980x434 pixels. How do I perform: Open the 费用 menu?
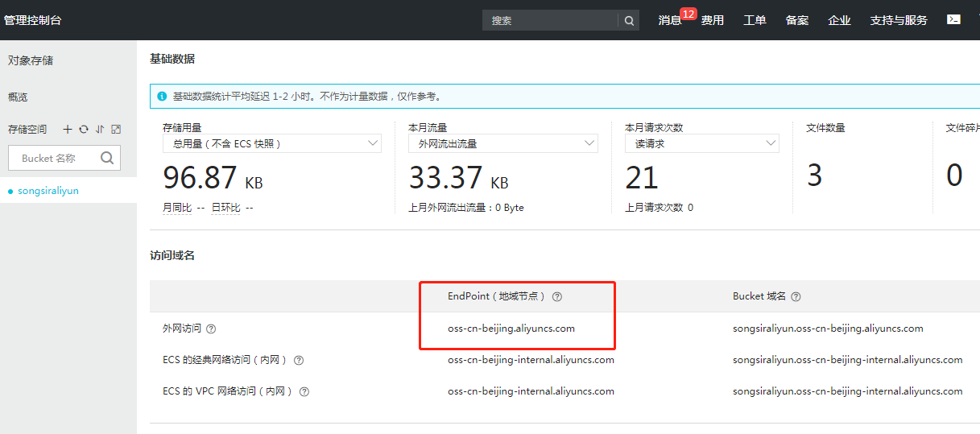[x=712, y=20]
